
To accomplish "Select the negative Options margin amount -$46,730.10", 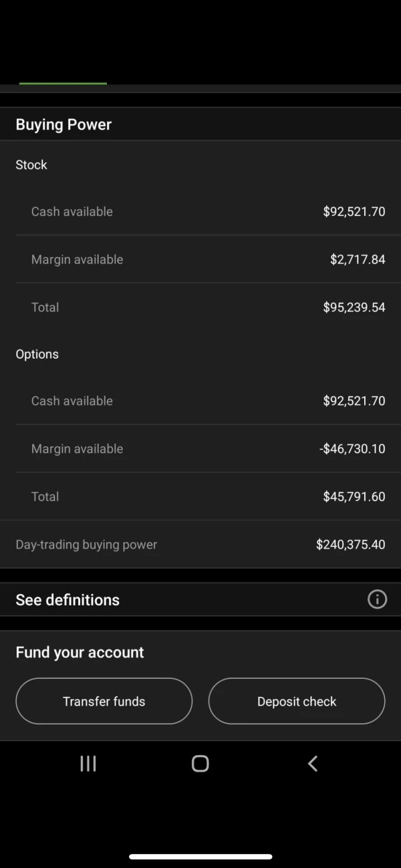I will [352, 449].
